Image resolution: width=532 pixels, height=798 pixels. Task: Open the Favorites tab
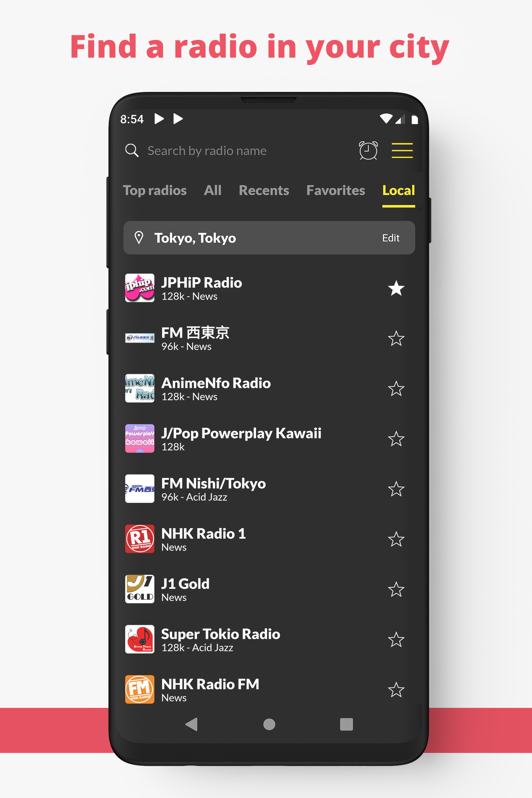335,190
